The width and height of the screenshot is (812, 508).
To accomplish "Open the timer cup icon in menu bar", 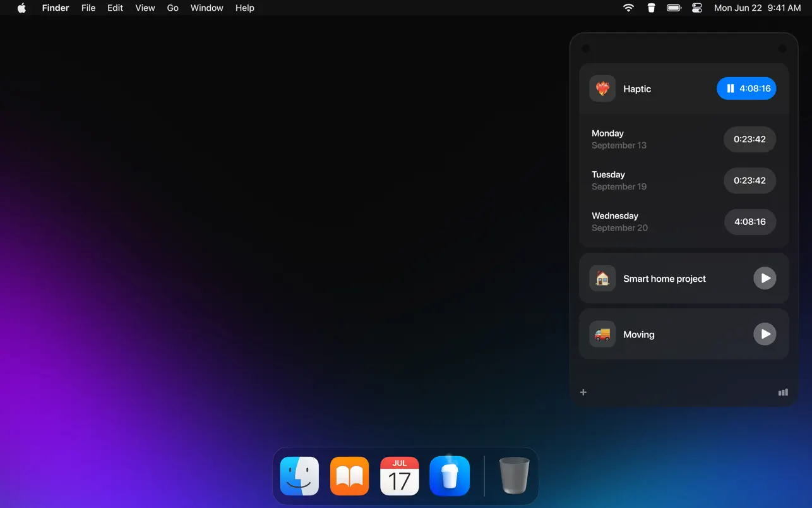I will [x=651, y=8].
